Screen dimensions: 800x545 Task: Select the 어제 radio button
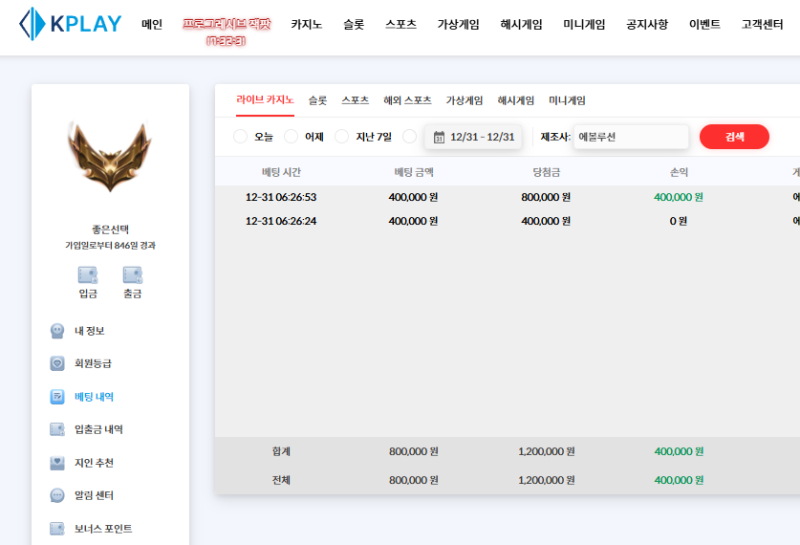(291, 137)
